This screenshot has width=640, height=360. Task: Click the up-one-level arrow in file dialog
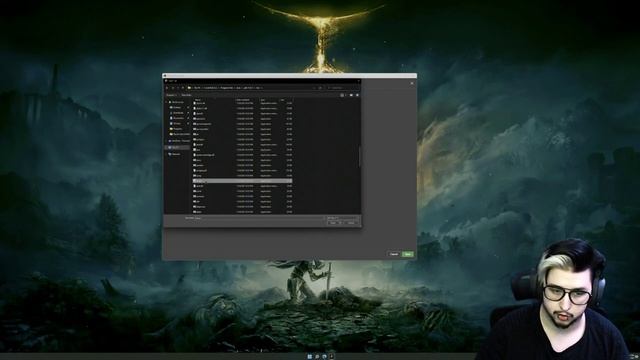point(183,88)
